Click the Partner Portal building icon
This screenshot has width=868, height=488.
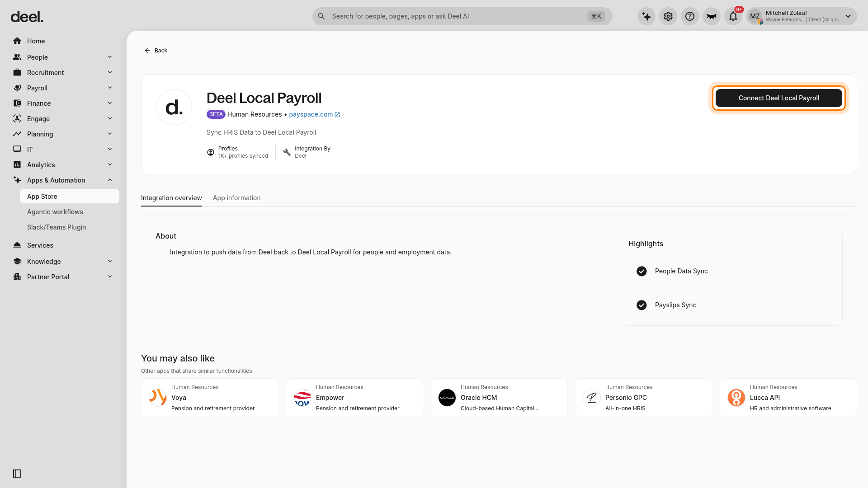[17, 277]
